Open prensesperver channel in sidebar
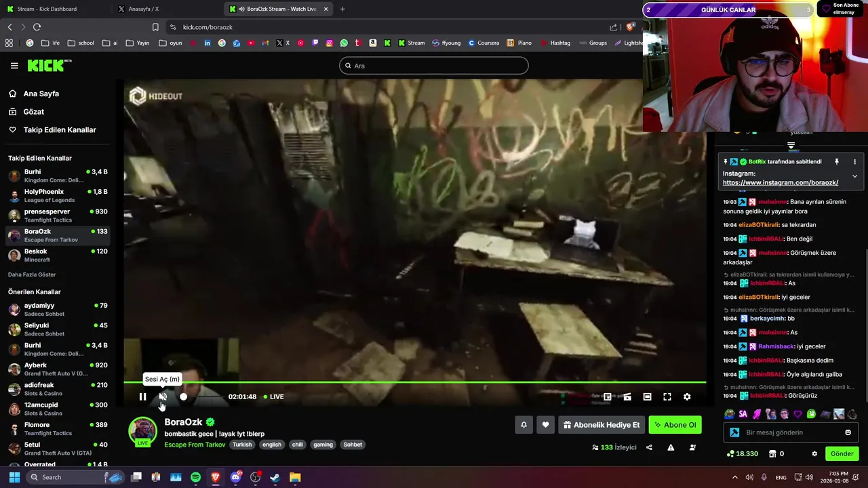This screenshot has height=488, width=868. click(58, 216)
